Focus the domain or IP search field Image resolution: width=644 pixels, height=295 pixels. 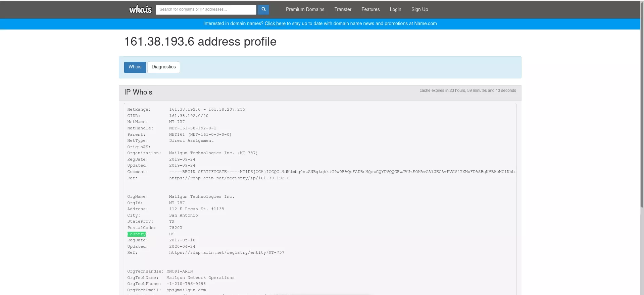coord(206,9)
